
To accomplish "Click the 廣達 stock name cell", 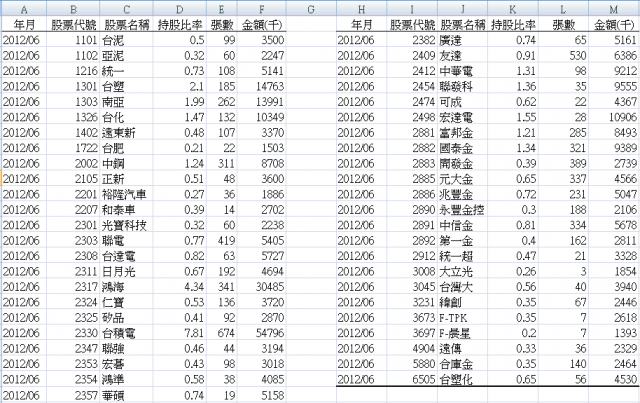I will click(x=462, y=40).
